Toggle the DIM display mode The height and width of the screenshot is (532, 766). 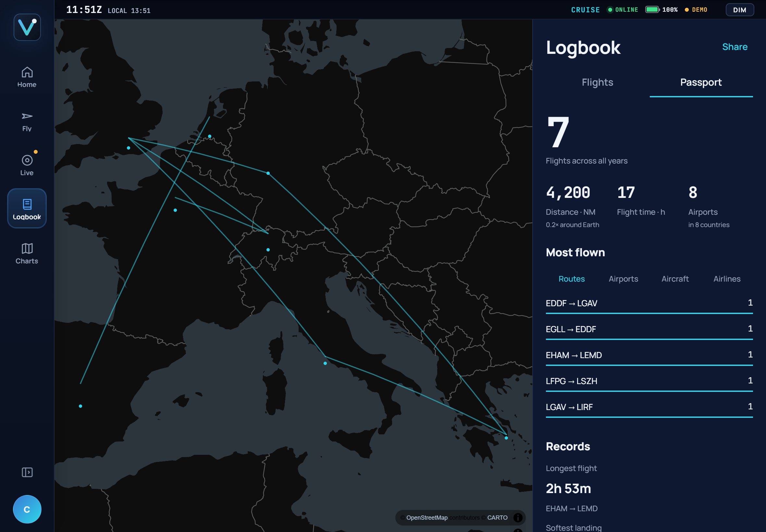click(x=740, y=10)
